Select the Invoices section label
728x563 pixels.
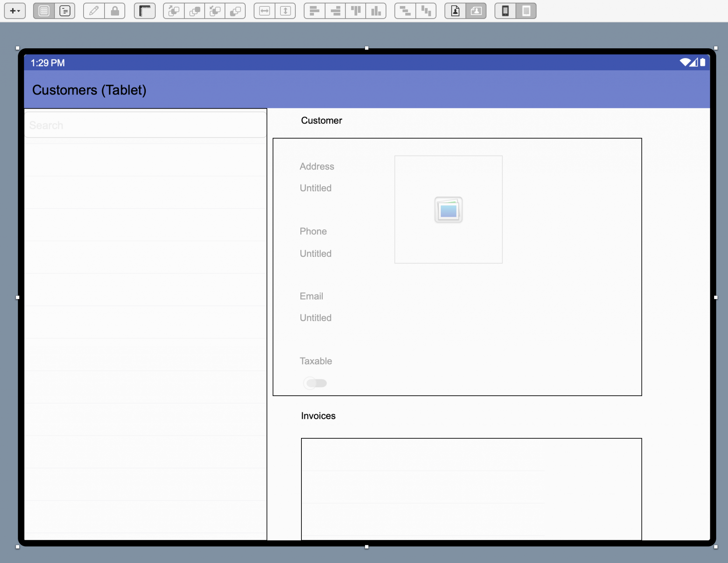318,416
